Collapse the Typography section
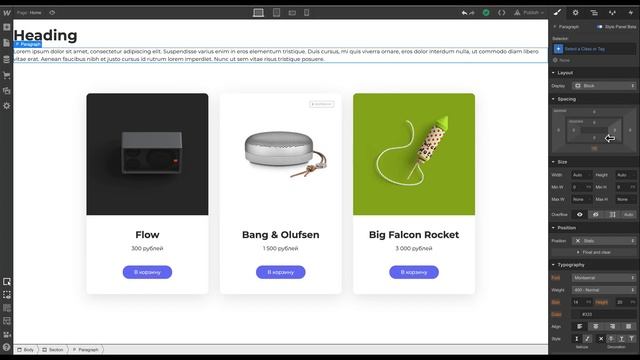 click(x=594, y=265)
